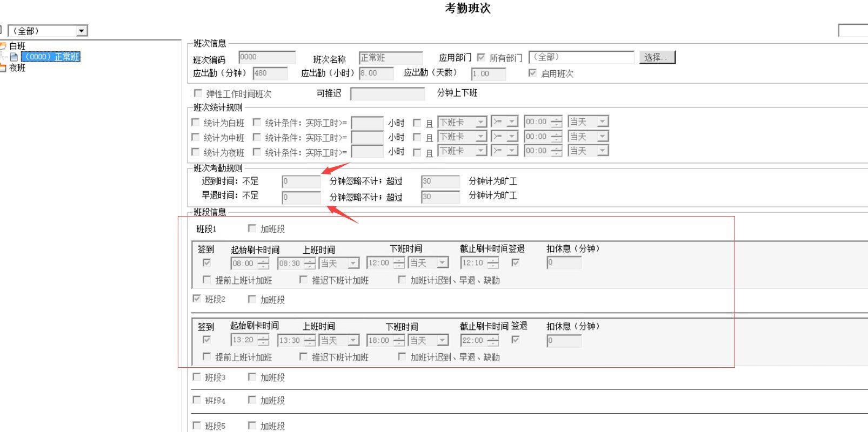This screenshot has width=868, height=432.
Task: Click the 迟到时间 不足 minutes field
Action: pos(301,182)
